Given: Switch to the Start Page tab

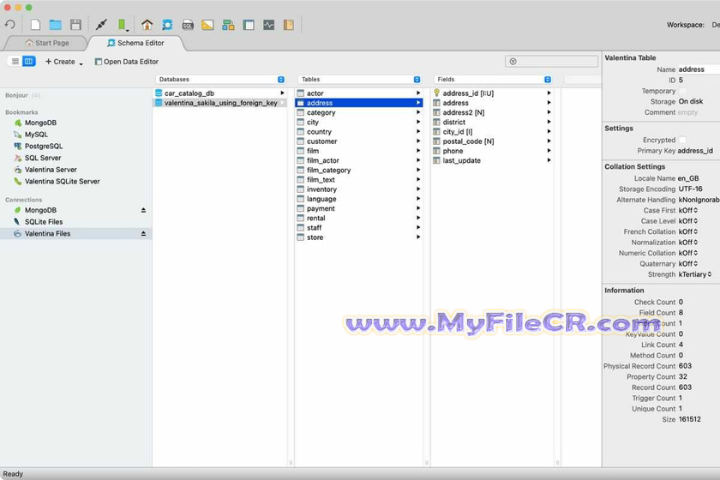Looking at the screenshot, I should point(47,43).
